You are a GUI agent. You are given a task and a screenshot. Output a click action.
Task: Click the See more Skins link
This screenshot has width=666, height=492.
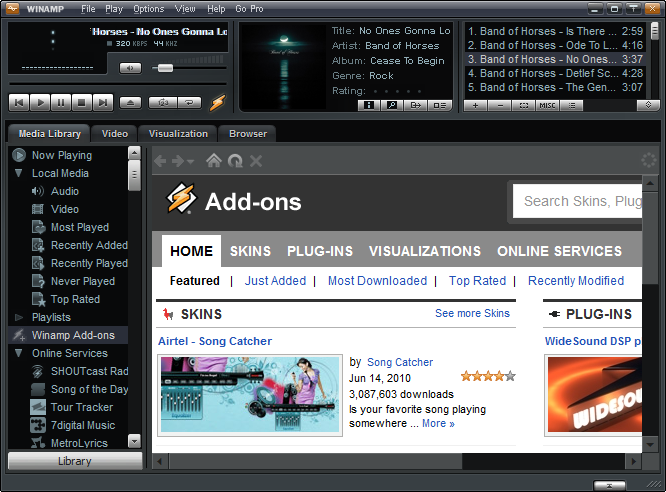pyautogui.click(x=472, y=313)
